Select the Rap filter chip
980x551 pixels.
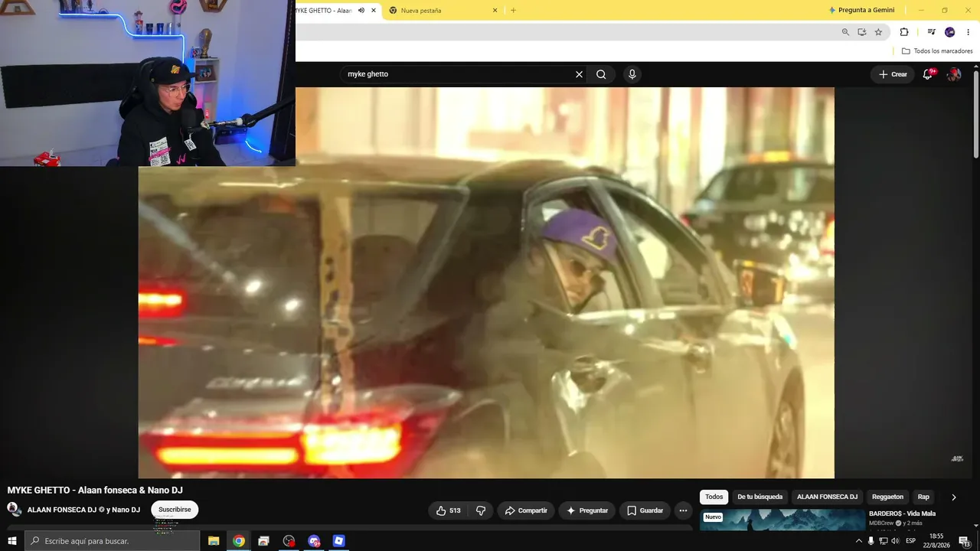click(x=923, y=497)
